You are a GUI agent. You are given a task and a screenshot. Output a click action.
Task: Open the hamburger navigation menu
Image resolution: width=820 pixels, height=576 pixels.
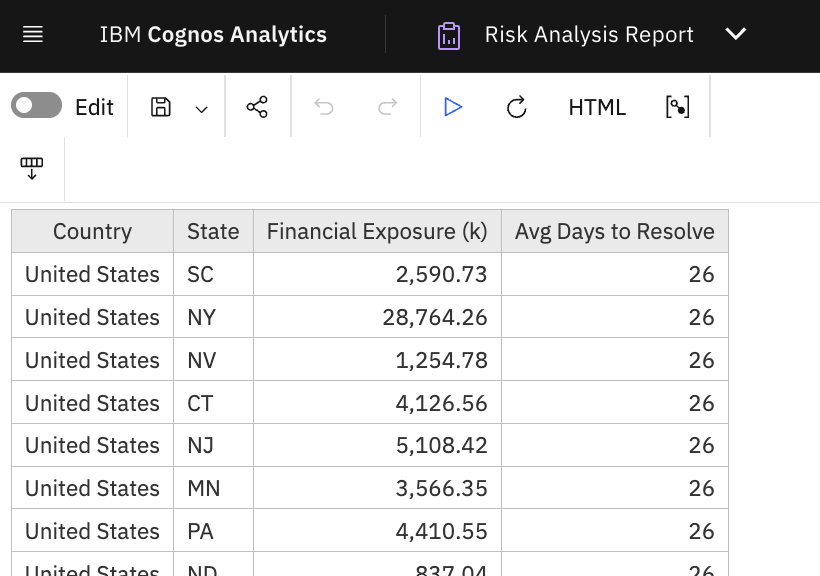tap(33, 35)
